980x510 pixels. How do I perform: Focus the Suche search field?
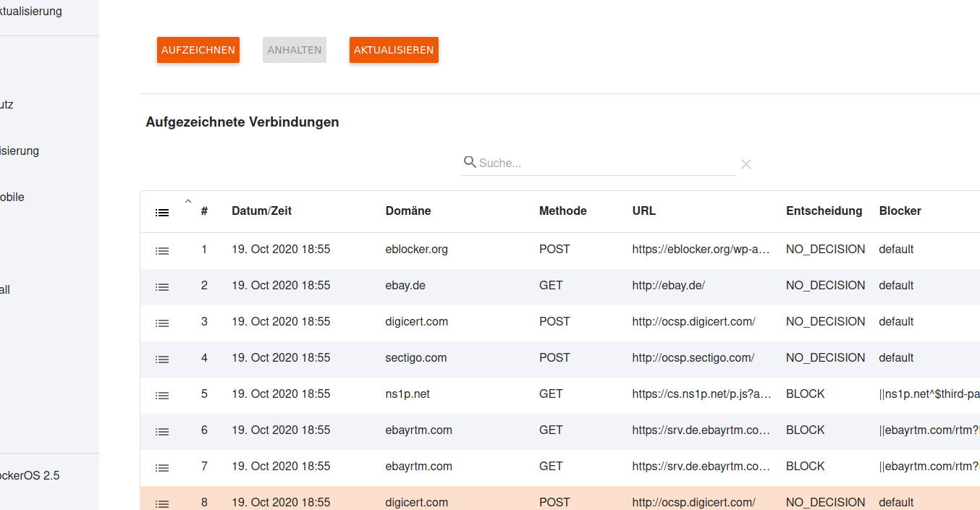click(x=604, y=163)
